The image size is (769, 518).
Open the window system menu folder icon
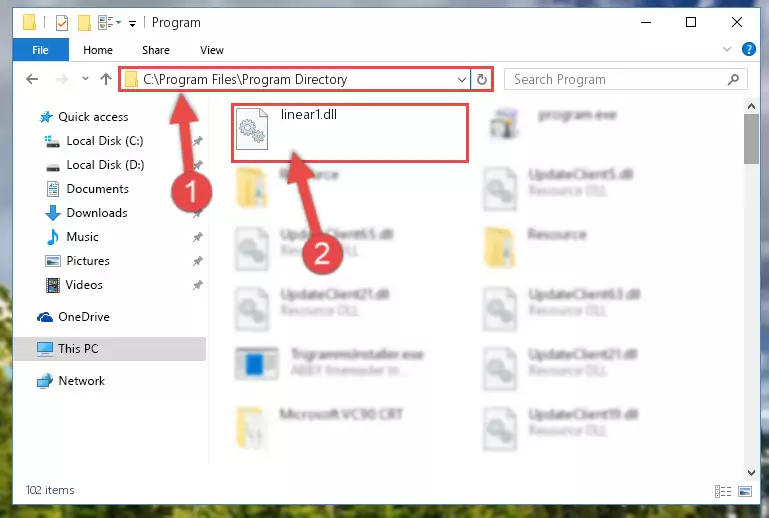[x=29, y=23]
